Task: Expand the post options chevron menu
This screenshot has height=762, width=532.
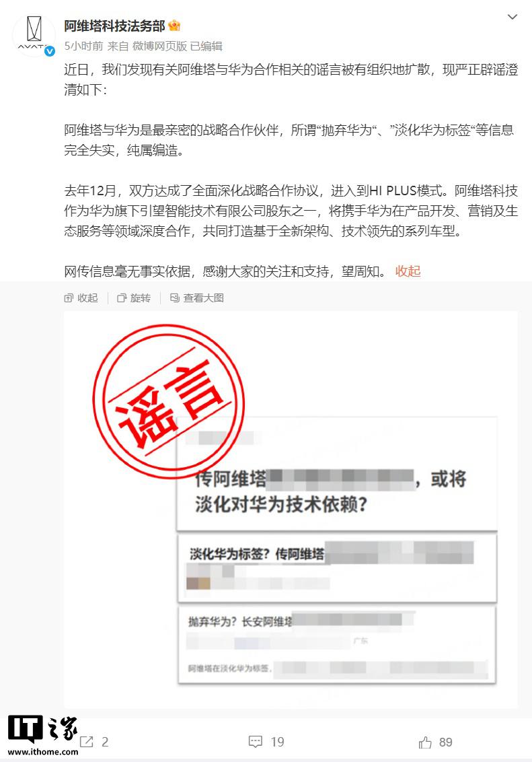Action: click(512, 17)
